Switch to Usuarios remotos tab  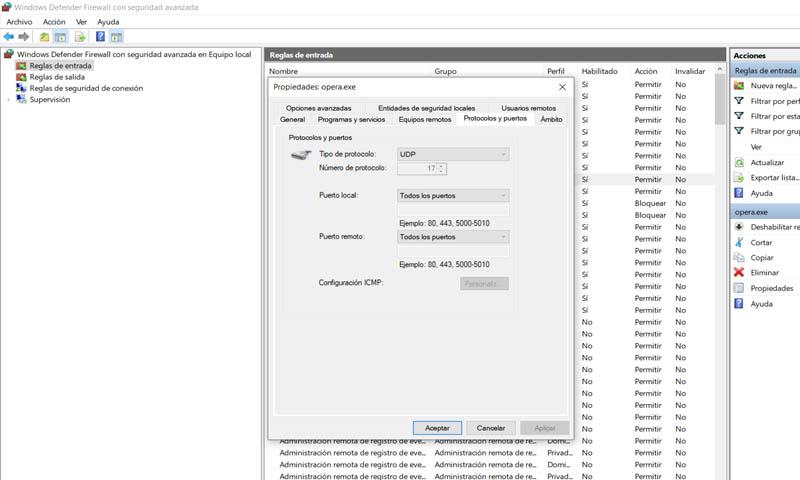coord(529,108)
